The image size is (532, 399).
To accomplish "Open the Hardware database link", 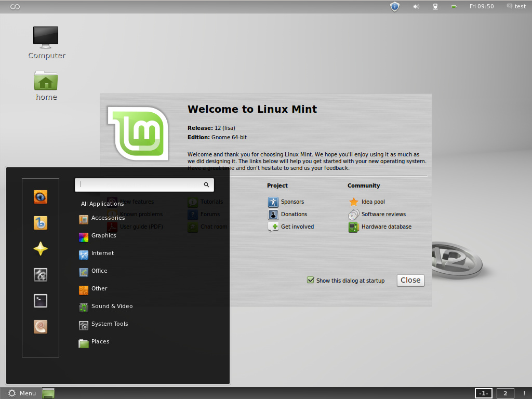I will click(x=387, y=227).
